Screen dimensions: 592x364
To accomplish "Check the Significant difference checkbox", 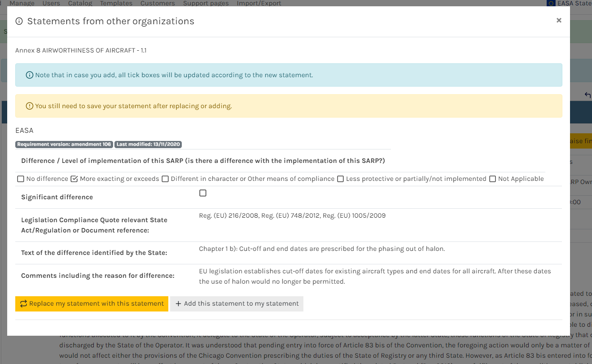I will coord(203,193).
